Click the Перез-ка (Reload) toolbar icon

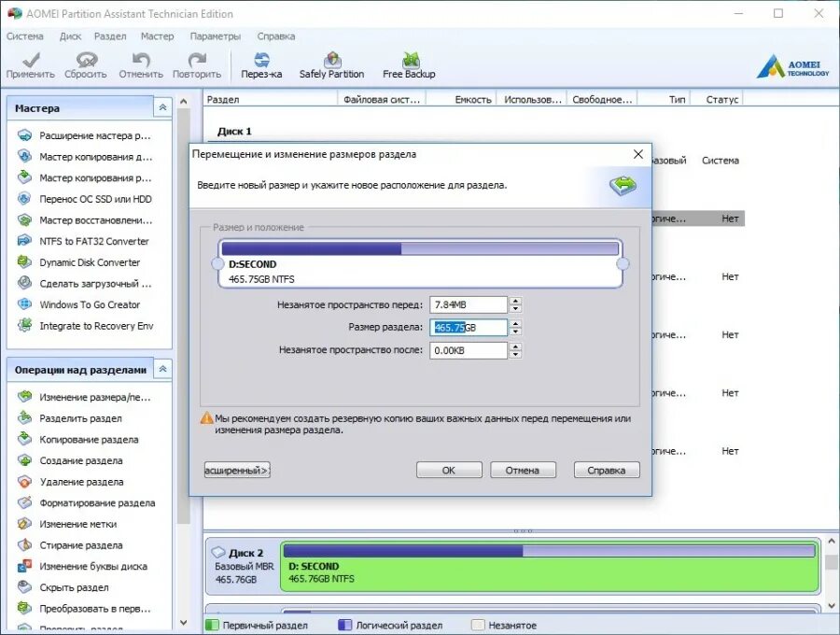tap(261, 65)
